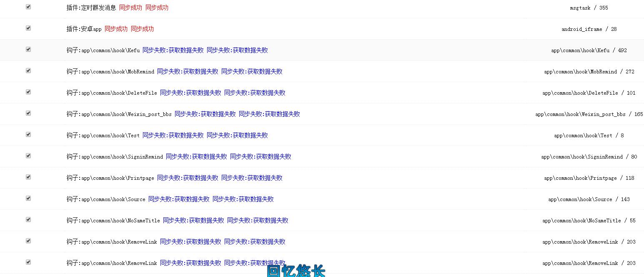Deselect the DeleteFile hook checkbox
Screen dimensions: 644x277
pyautogui.click(x=28, y=92)
